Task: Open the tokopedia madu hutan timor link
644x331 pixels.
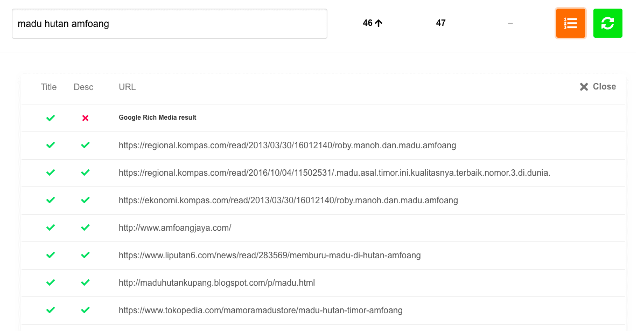Action: pos(260,310)
